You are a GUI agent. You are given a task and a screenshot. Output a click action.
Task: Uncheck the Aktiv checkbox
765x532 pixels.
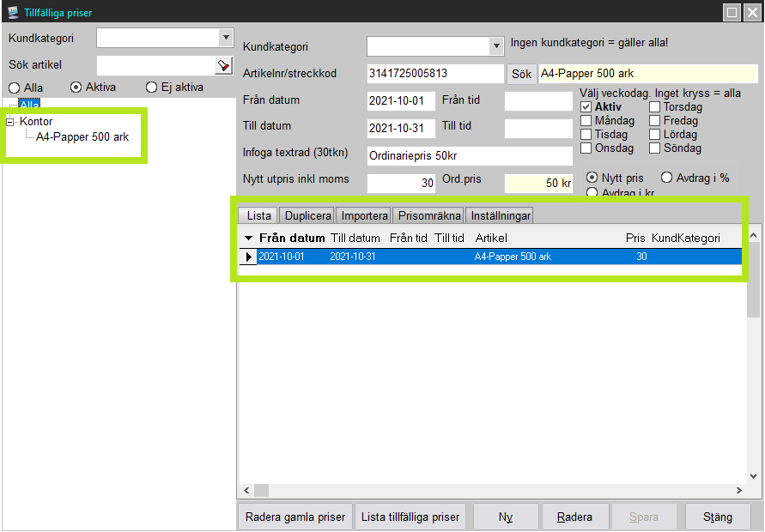(x=586, y=107)
